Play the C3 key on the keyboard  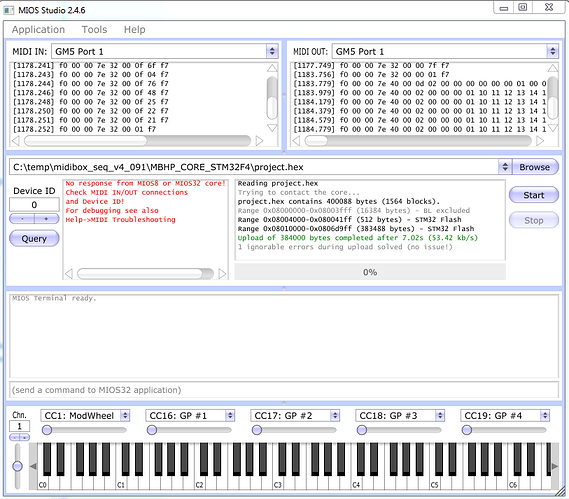pyautogui.click(x=278, y=483)
